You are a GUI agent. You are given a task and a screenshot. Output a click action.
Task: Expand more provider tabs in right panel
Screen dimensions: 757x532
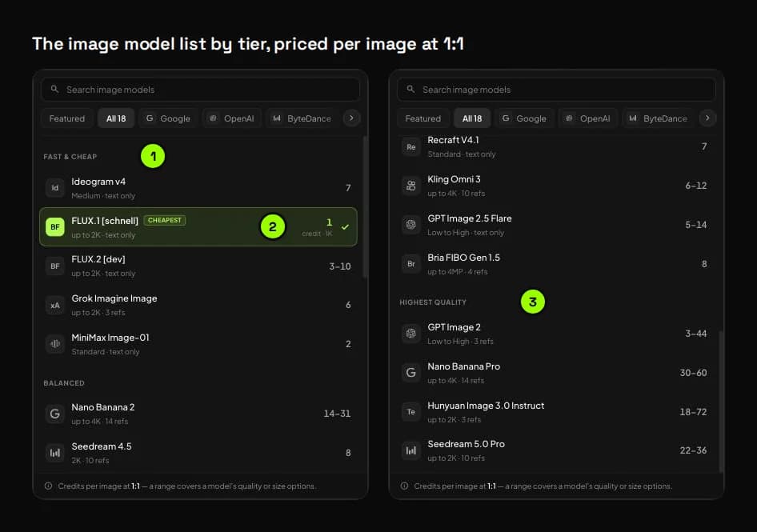[x=707, y=118]
